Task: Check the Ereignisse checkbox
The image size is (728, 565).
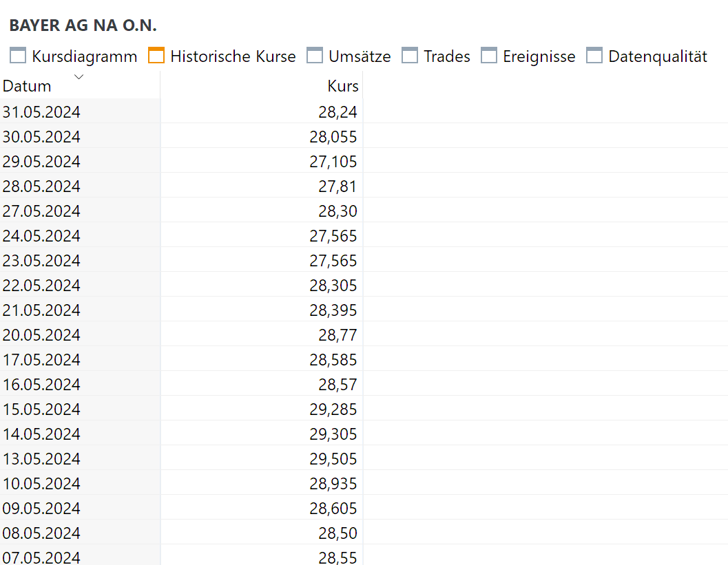Action: point(489,56)
